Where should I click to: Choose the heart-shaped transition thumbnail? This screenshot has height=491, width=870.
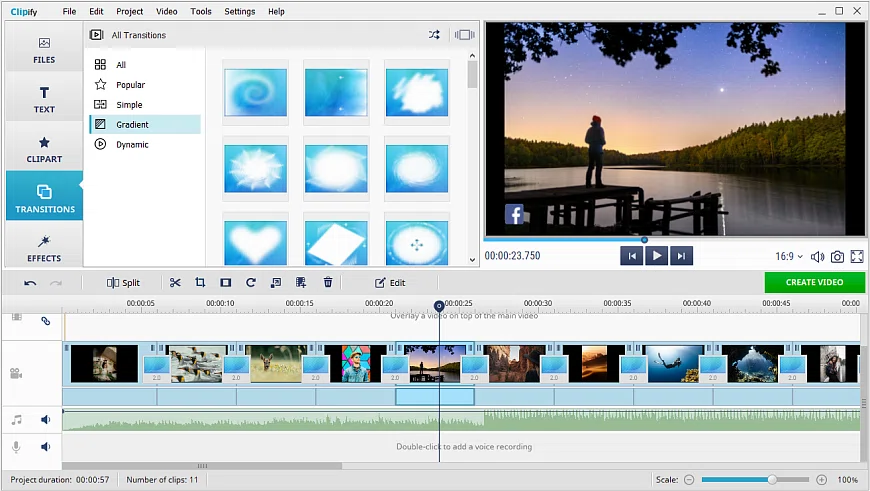[x=255, y=242]
